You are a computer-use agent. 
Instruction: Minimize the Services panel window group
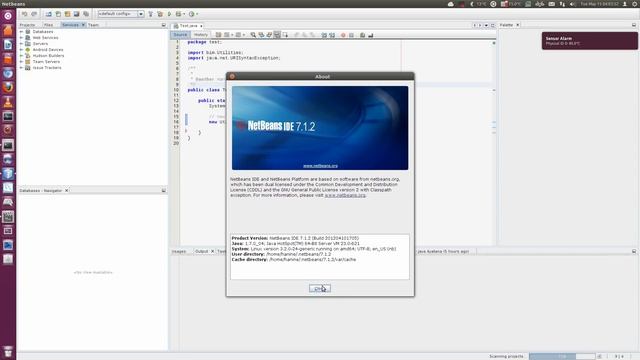(x=164, y=25)
